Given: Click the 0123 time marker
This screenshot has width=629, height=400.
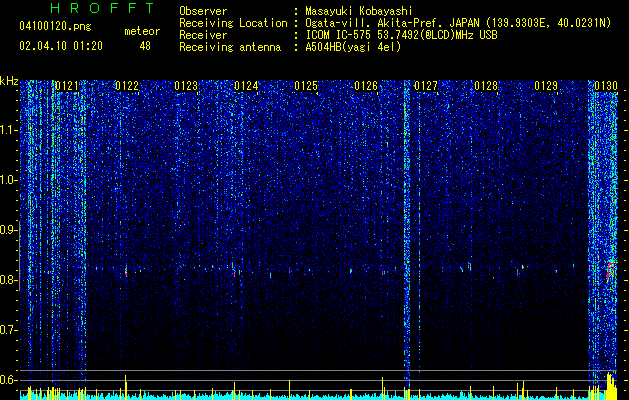Looking at the screenshot, I should click(x=187, y=86).
